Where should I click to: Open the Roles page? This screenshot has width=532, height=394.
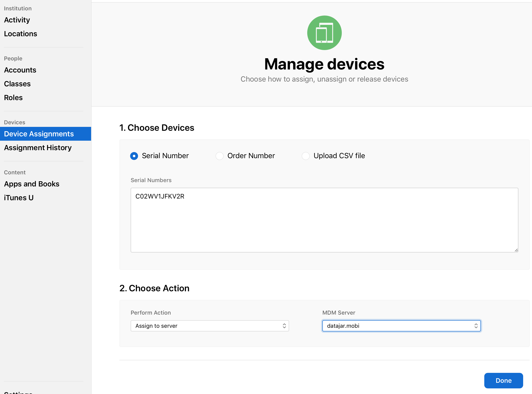point(13,98)
